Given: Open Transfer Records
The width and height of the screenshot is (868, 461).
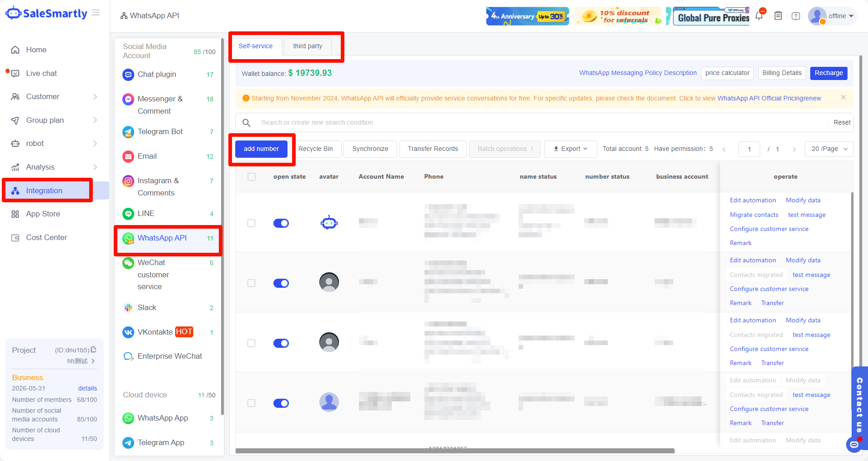Looking at the screenshot, I should (433, 149).
